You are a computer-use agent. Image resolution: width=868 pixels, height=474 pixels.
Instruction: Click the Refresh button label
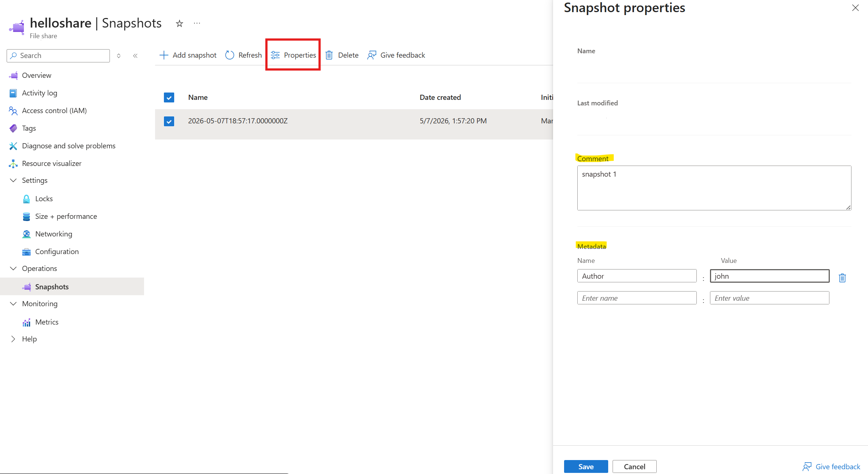(x=250, y=55)
